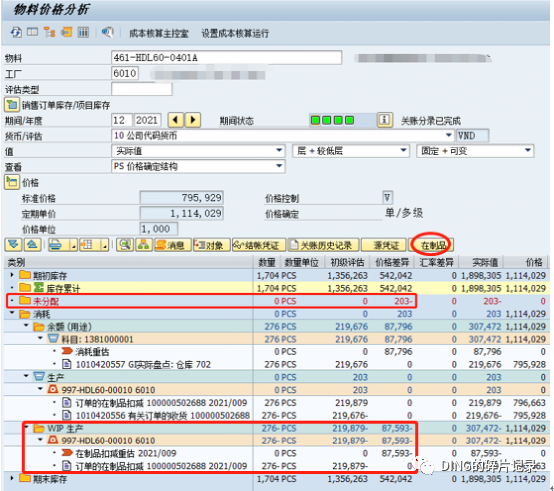Open the 货币/评估 dropdown
Screen dimensions: 554x491
(x=448, y=135)
